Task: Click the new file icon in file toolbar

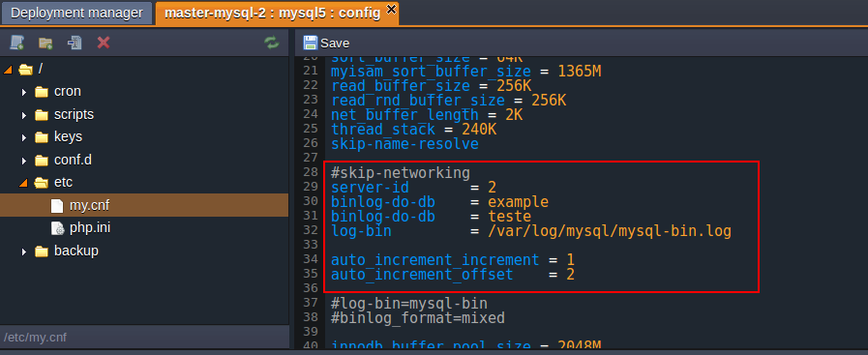Action: point(17,43)
